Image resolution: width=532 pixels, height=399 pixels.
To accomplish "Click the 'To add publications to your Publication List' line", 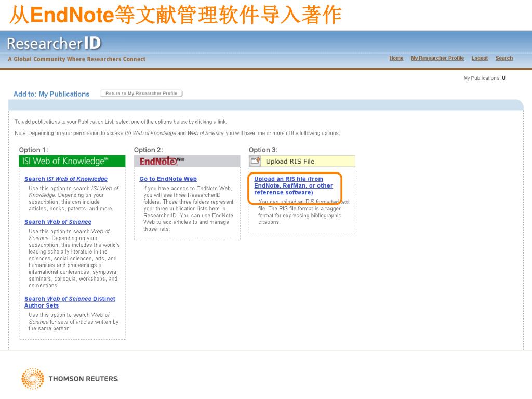I will (x=121, y=122).
